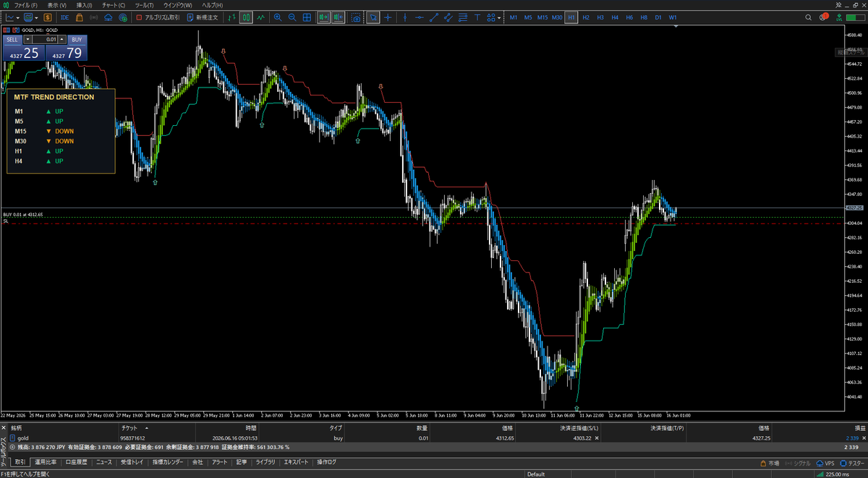Image resolution: width=868 pixels, height=478 pixels.
Task: Switch to the 指標カレンダー tab
Action: coord(168,461)
